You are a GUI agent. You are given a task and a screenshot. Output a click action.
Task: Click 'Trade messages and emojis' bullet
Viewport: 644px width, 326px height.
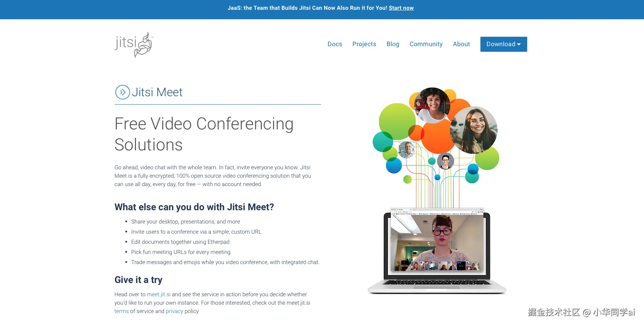pos(225,262)
